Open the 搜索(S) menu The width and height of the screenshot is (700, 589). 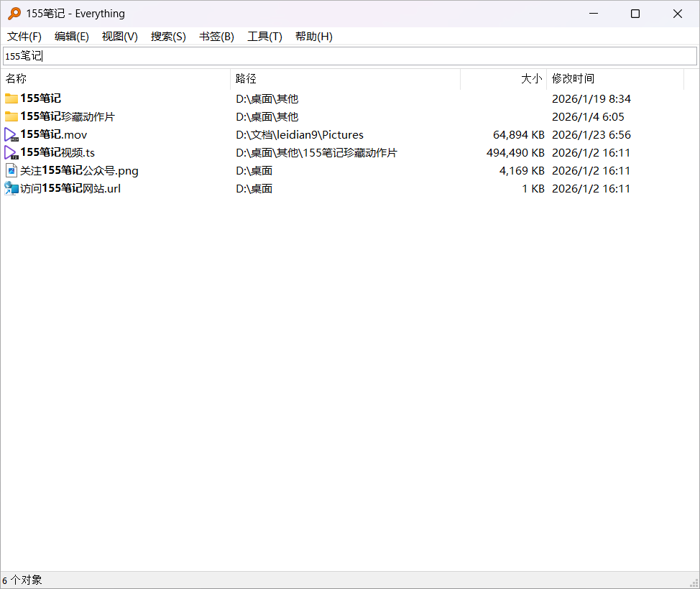[x=168, y=37]
